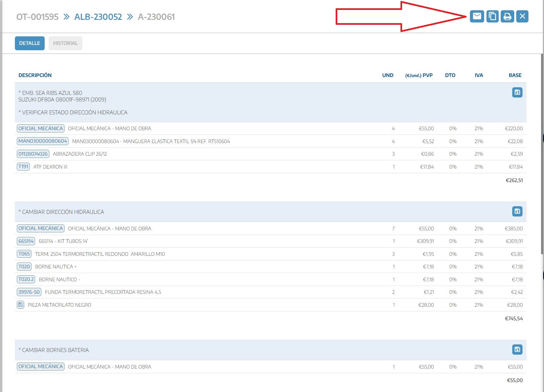Click the email envelope icon
The image size is (544, 392).
tap(477, 16)
